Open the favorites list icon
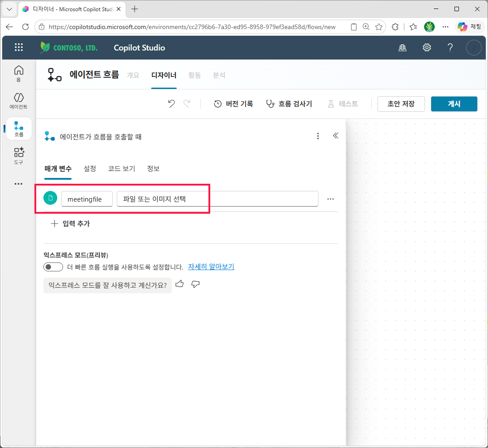Image resolution: width=488 pixels, height=448 pixels. pyautogui.click(x=413, y=27)
